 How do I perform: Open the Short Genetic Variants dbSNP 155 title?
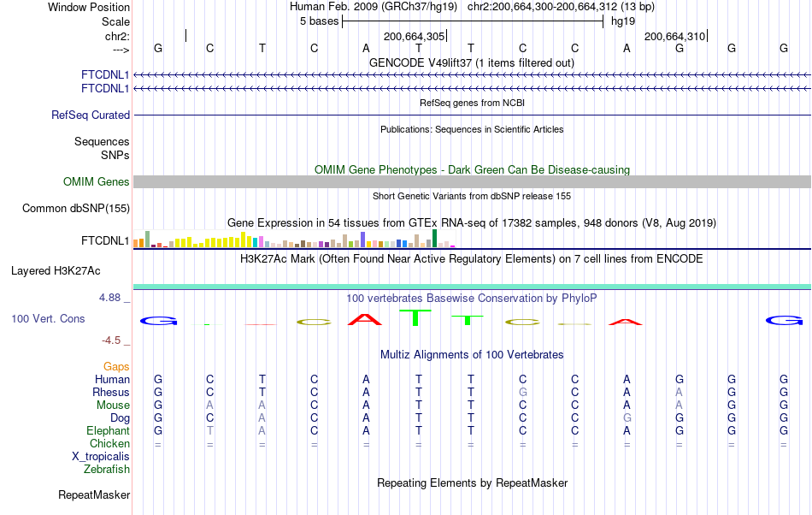472,196
